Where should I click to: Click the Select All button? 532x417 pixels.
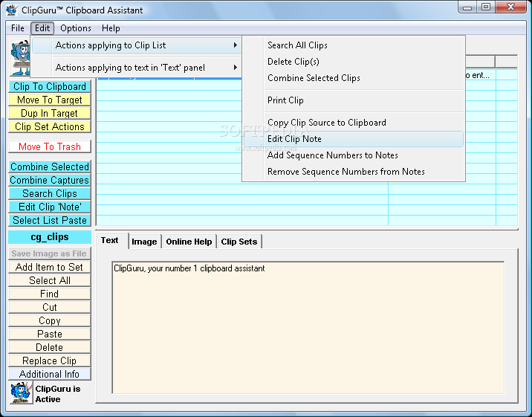pos(50,280)
